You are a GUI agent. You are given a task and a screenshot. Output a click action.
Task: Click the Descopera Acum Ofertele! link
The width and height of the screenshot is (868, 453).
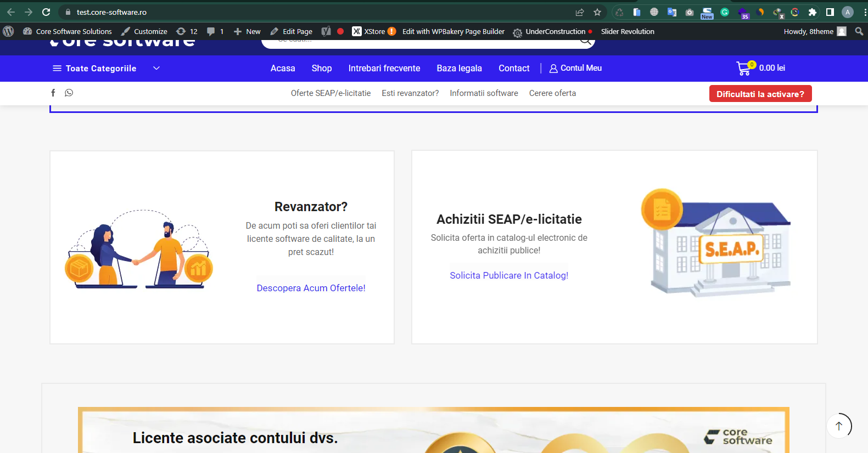coord(311,288)
